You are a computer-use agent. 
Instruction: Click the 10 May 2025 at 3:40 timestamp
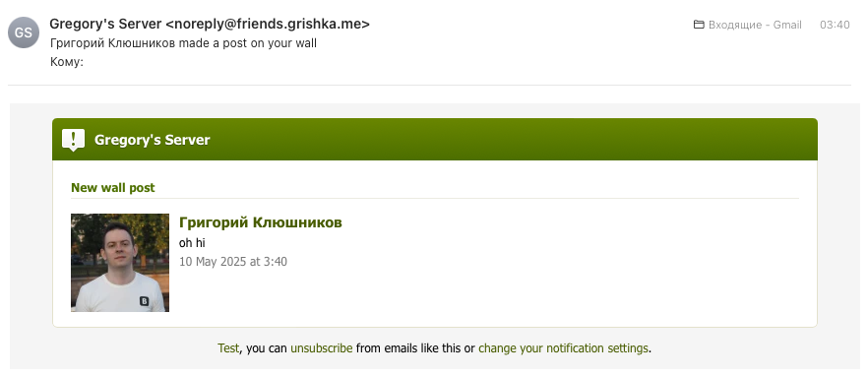[x=233, y=262]
